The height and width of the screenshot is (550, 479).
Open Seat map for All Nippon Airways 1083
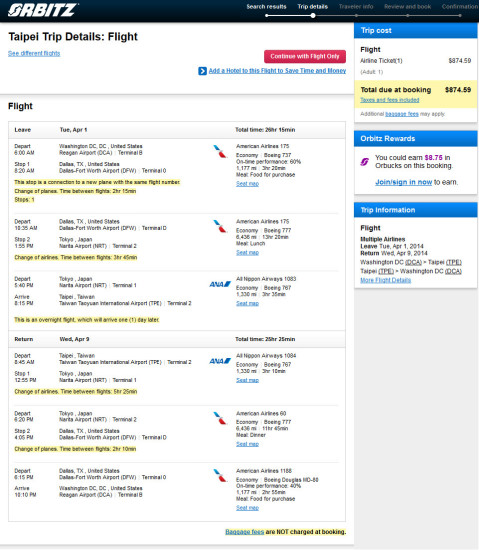pos(247,303)
